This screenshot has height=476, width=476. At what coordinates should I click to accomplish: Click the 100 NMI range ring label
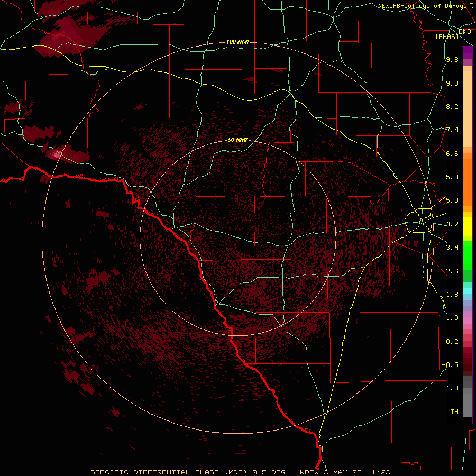(237, 42)
